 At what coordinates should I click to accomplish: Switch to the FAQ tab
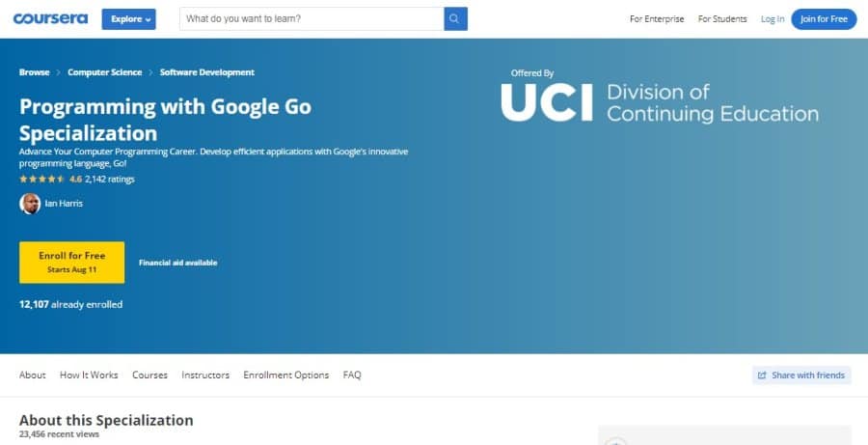(x=352, y=375)
